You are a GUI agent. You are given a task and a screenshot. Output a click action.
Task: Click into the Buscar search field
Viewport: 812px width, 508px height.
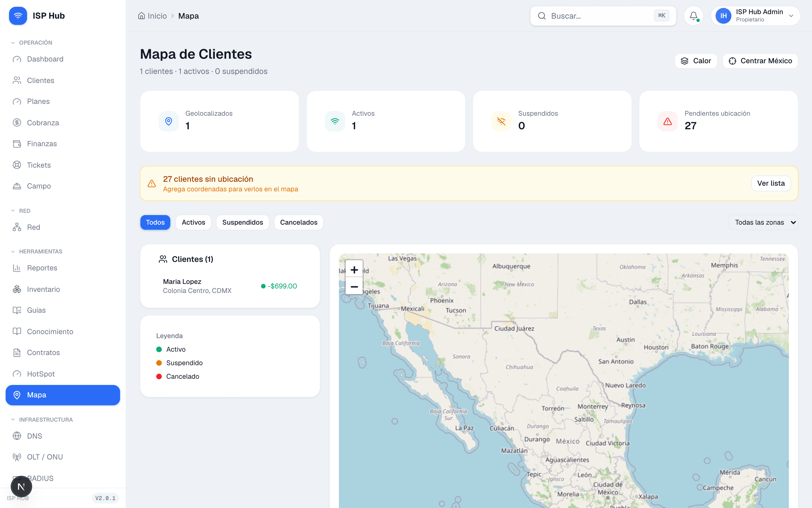click(x=603, y=16)
